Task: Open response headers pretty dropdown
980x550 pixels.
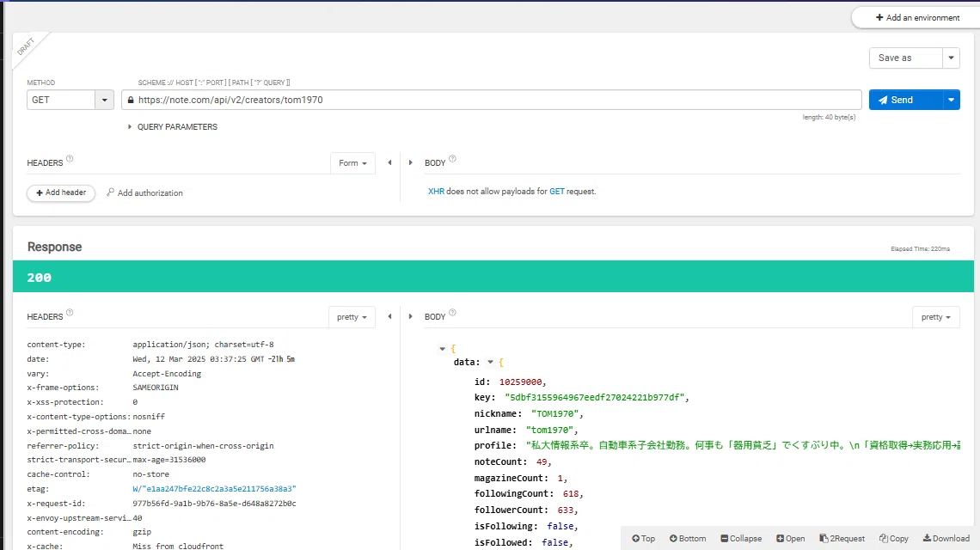Action: tap(352, 317)
